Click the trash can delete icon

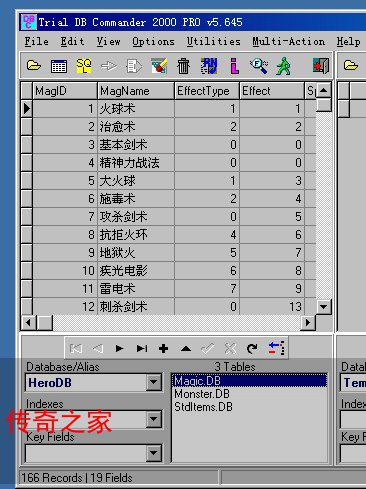(183, 66)
